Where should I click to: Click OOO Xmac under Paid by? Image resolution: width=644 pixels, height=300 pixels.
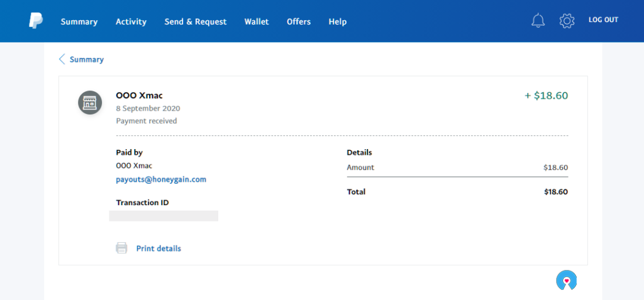click(134, 166)
